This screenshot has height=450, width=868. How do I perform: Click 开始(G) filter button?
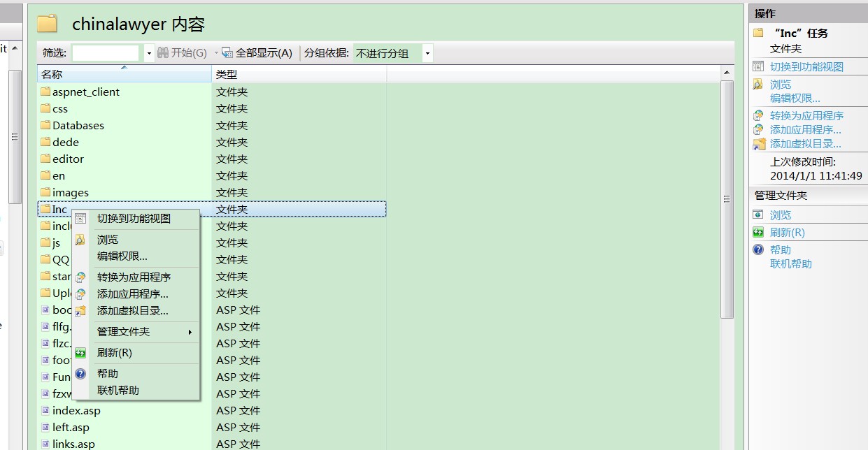click(x=182, y=53)
